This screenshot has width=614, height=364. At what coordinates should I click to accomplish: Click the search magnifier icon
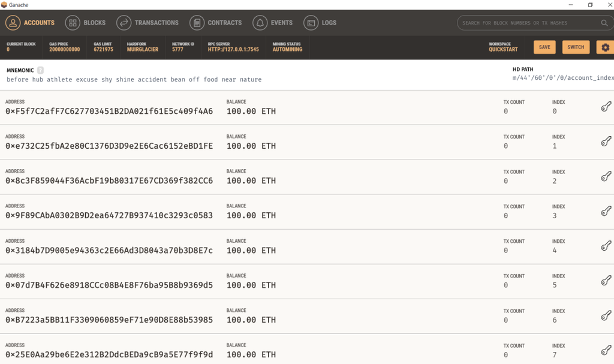(x=604, y=23)
